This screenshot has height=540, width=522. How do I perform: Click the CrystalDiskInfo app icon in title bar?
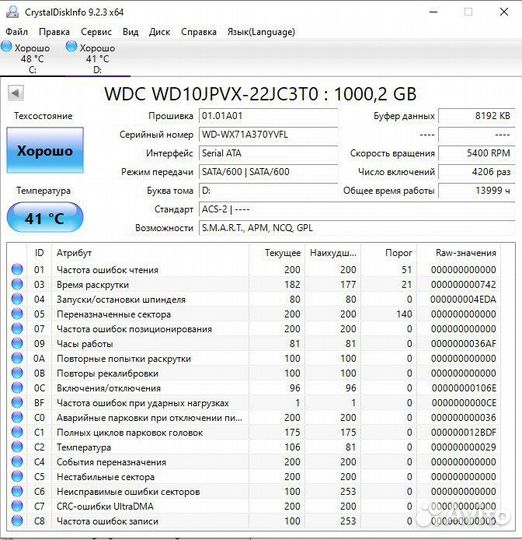(12, 12)
